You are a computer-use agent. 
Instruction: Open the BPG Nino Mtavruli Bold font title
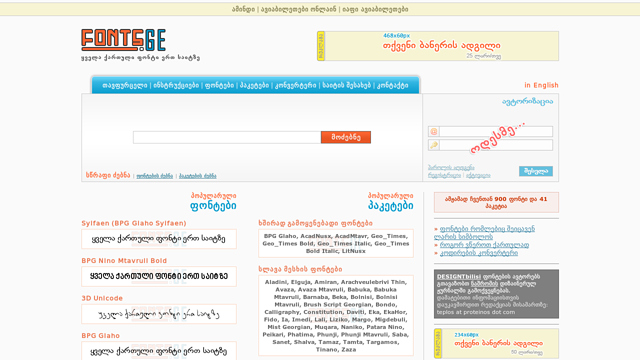pos(124,261)
